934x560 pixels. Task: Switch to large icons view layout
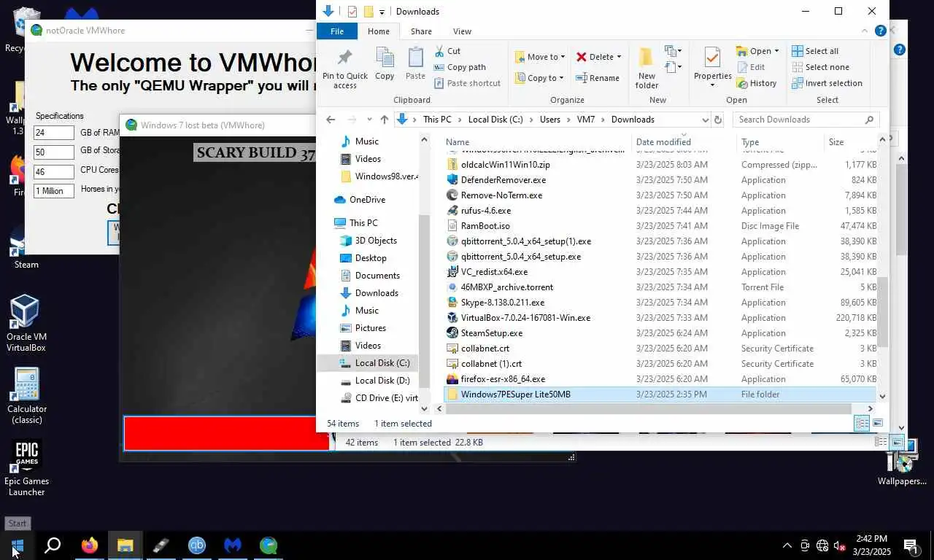(878, 424)
